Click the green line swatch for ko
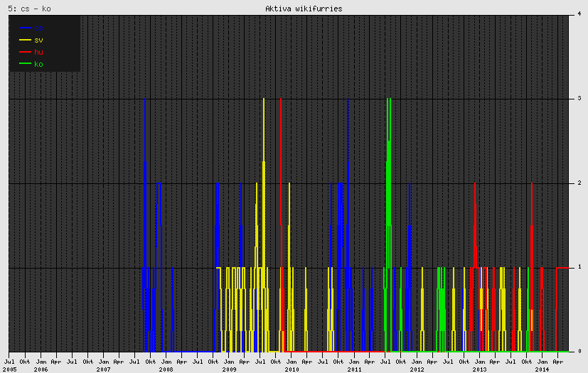588x373 pixels. point(25,64)
